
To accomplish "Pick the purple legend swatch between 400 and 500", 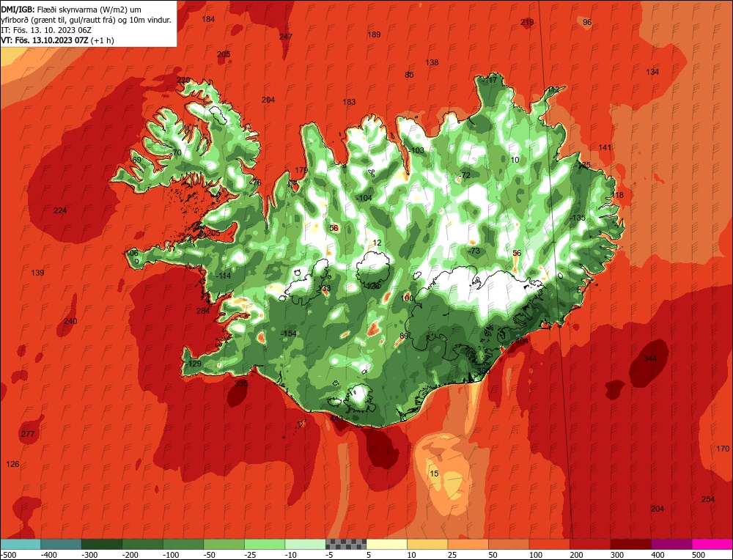I will tap(671, 544).
